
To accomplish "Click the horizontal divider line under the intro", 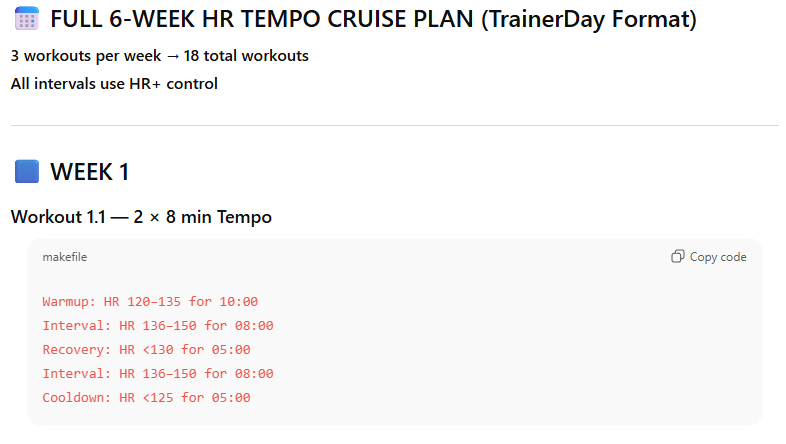I will 393,125.
